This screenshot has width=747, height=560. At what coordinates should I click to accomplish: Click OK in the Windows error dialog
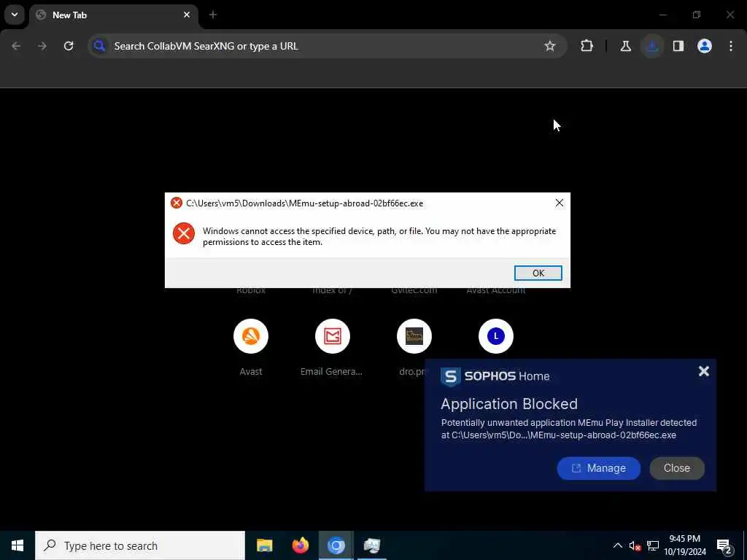538,273
